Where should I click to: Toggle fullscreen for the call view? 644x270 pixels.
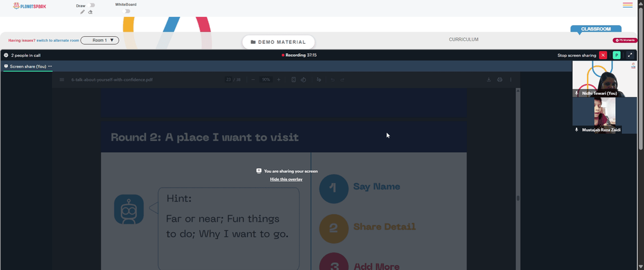click(630, 55)
